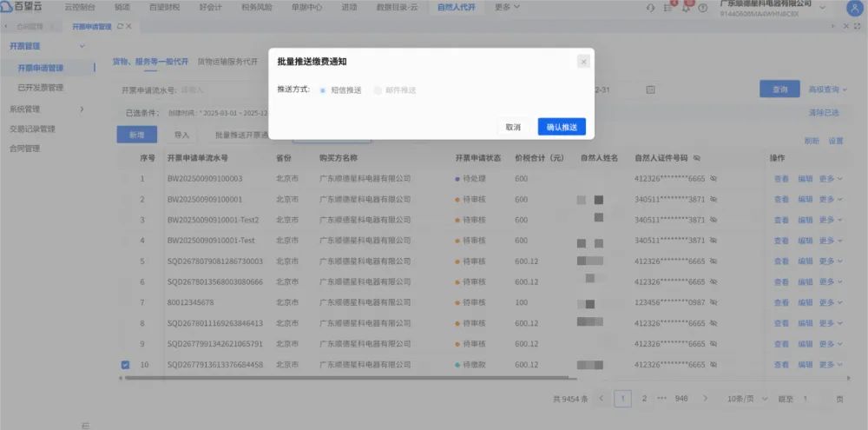This screenshot has height=430, width=868.
Task: Toggle ID visibility in 自然人证件号码 header
Action: pos(696,158)
